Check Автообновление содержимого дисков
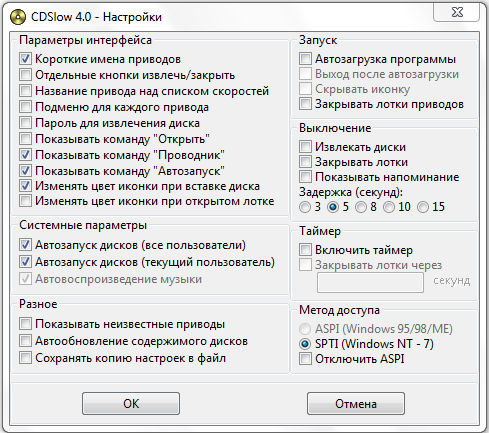 coord(25,341)
